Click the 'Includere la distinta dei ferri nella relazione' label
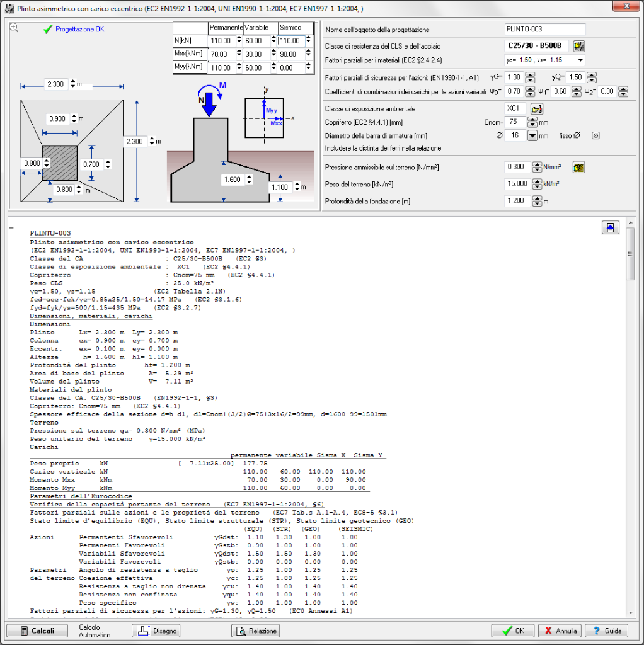 tap(383, 148)
